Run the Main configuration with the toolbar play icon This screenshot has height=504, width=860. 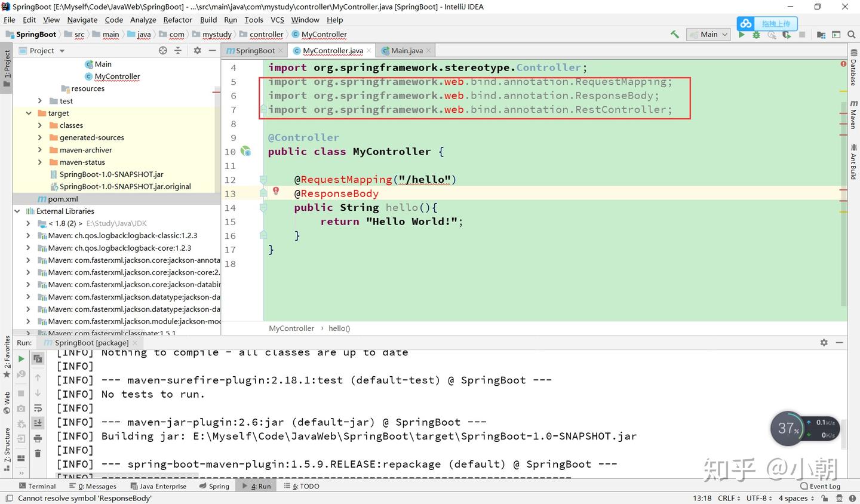point(742,35)
